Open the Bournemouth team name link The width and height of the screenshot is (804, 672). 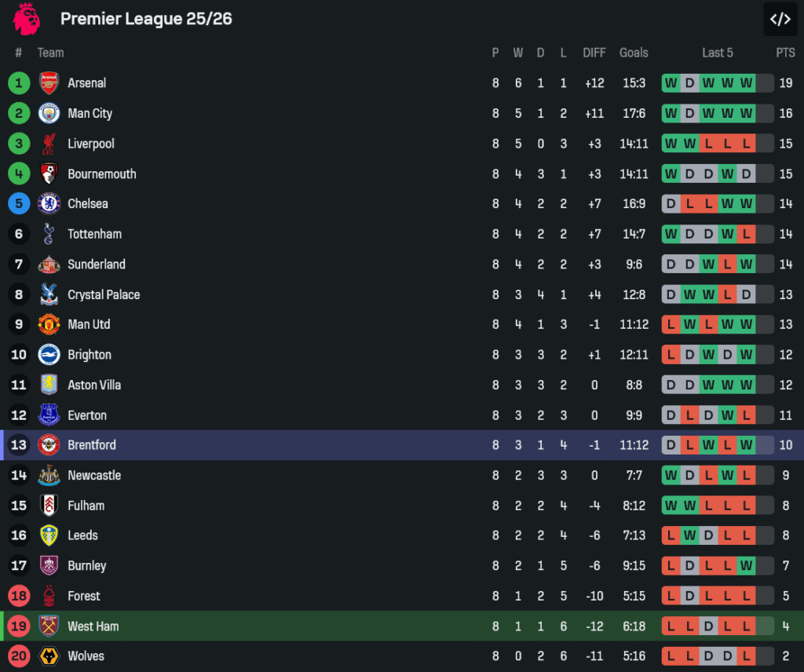tap(102, 174)
